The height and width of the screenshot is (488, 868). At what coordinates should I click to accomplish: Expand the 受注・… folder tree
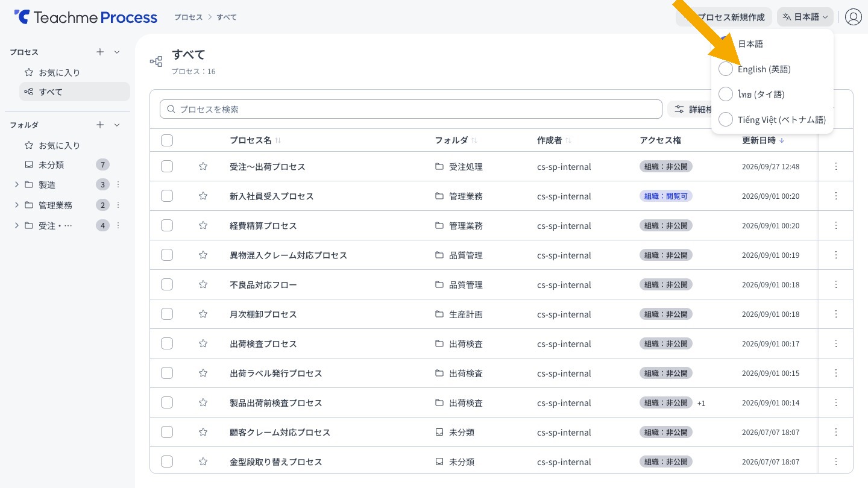click(x=16, y=225)
